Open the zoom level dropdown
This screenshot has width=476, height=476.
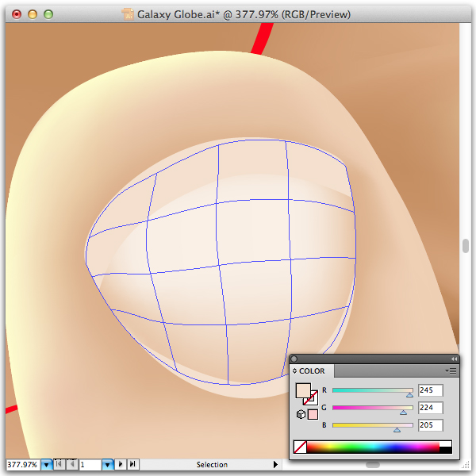[x=47, y=464]
